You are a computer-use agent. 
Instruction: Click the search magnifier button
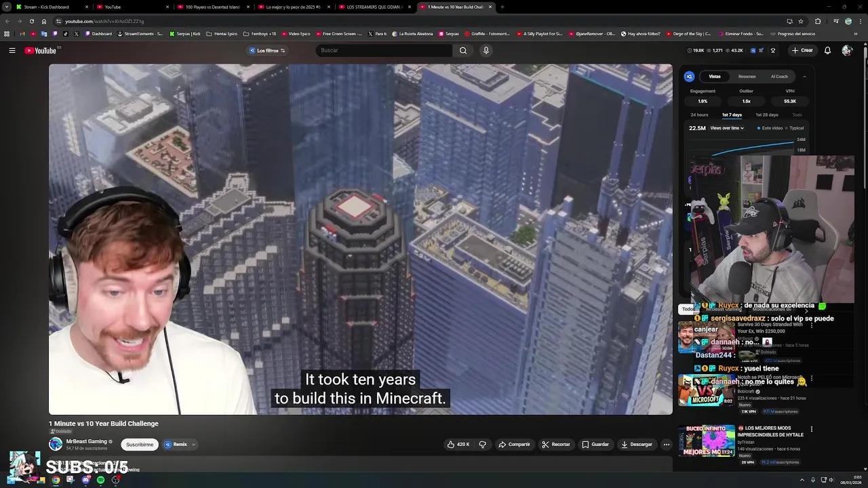(463, 50)
